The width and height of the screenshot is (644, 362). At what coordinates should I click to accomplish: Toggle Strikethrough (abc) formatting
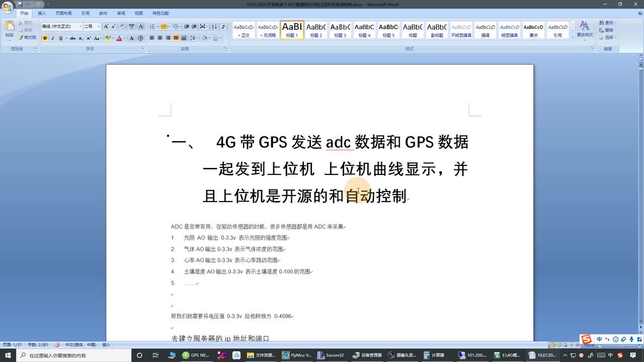click(73, 38)
